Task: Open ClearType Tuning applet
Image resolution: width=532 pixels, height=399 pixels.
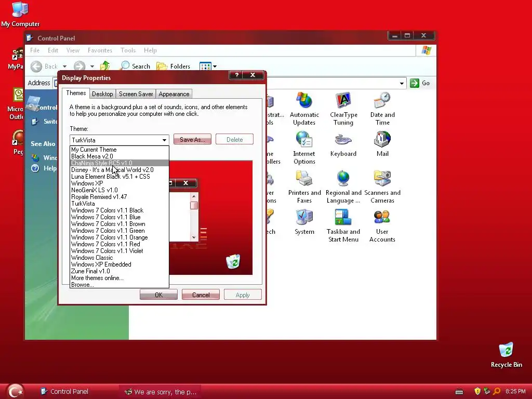Action: pos(343,109)
